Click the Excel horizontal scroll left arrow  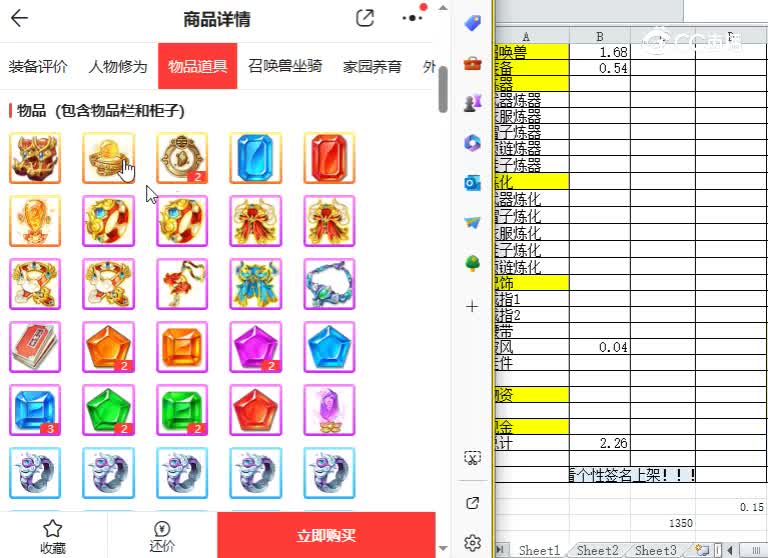730,550
